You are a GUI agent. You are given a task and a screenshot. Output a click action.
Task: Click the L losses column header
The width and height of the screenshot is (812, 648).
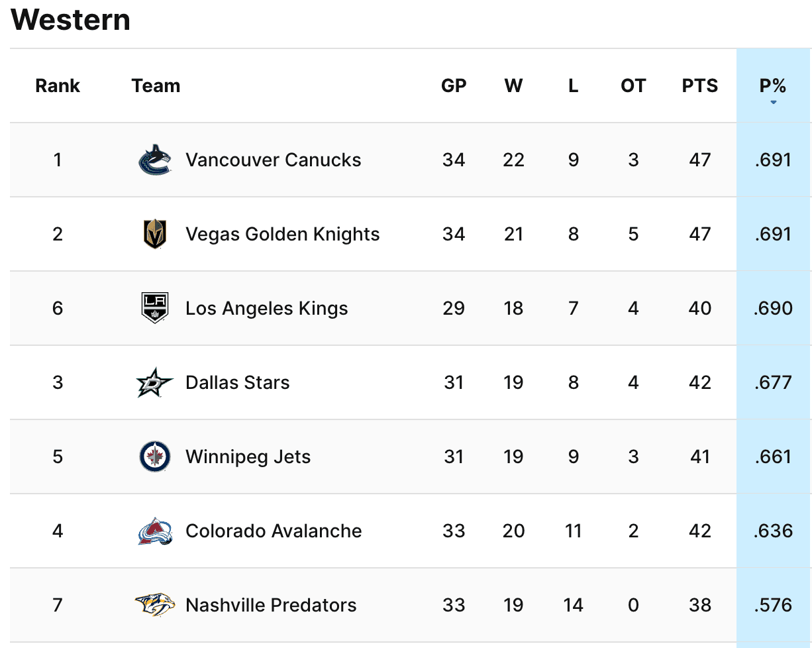[573, 85]
